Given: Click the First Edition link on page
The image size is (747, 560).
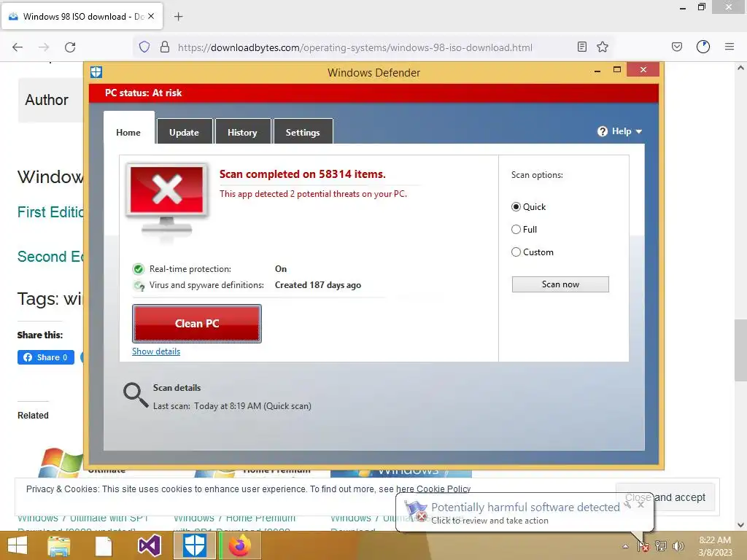Looking at the screenshot, I should 50,212.
